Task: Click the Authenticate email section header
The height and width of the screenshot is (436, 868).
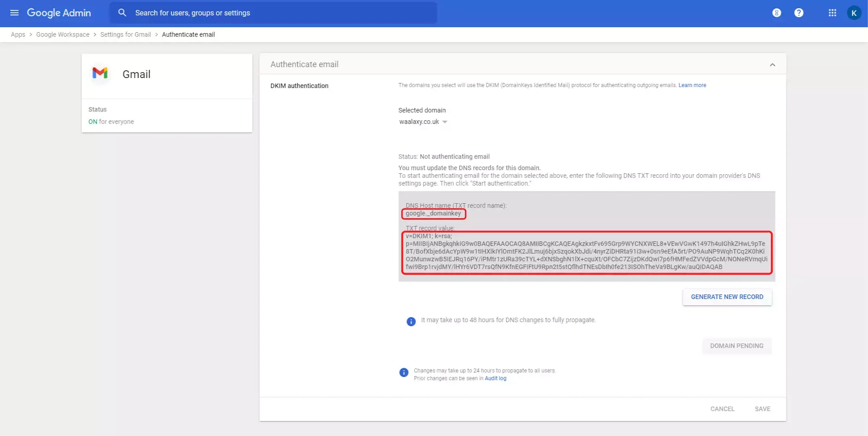Action: (x=523, y=64)
